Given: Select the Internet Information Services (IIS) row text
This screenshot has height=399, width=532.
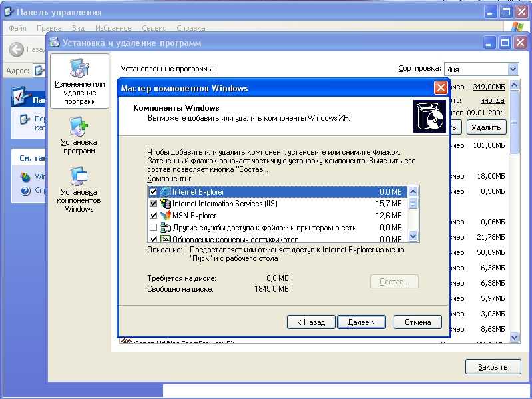Looking at the screenshot, I should coord(225,204).
